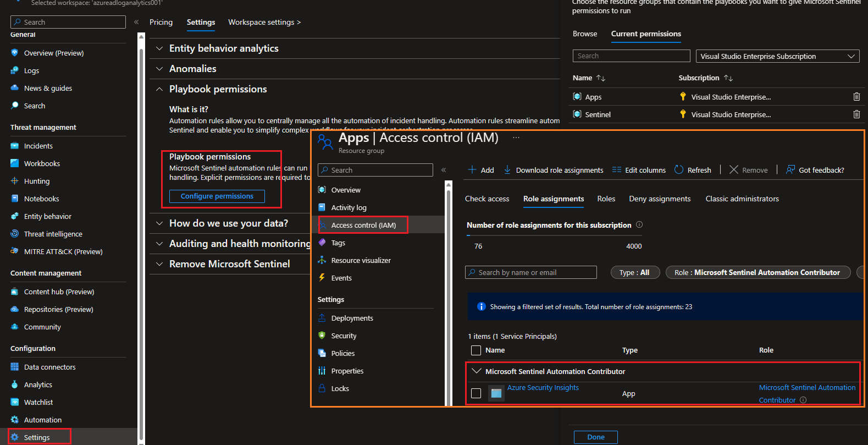Image resolution: width=868 pixels, height=445 pixels.
Task: Switch to the Browse tab
Action: pyautogui.click(x=585, y=34)
